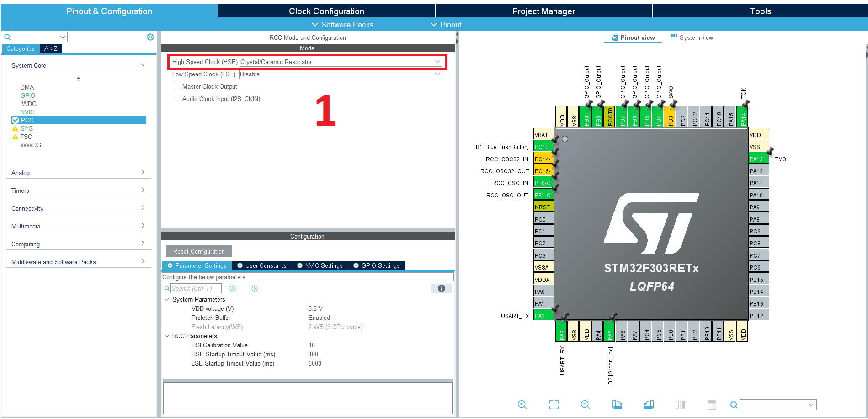This screenshot has width=868, height=419.
Task: Open the gear settings icon in categories panel
Action: click(x=150, y=37)
